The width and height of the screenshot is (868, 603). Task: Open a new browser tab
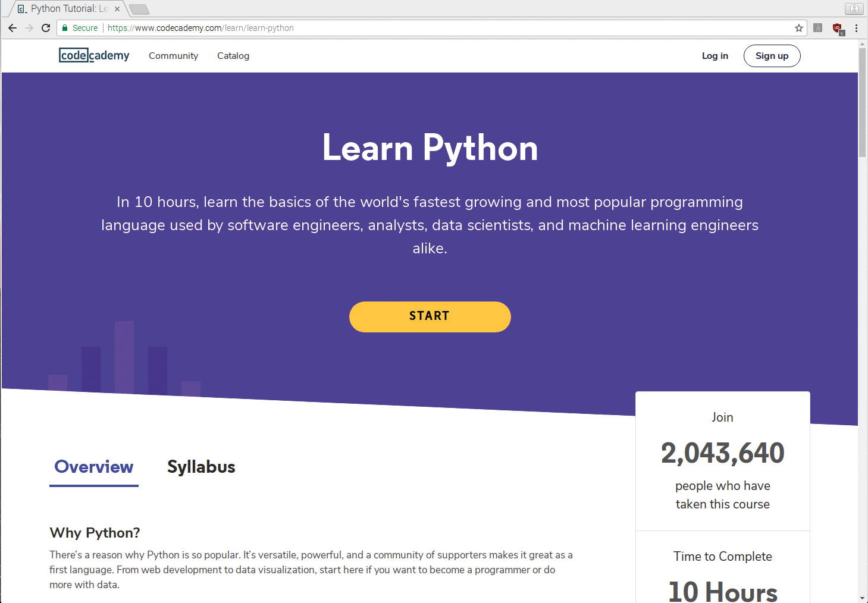coord(139,9)
